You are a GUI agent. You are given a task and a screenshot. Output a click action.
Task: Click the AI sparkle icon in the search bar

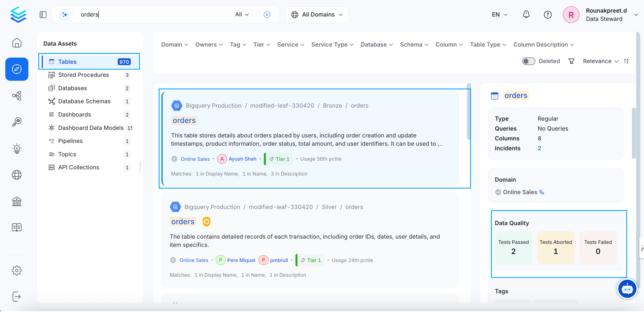coord(65,14)
